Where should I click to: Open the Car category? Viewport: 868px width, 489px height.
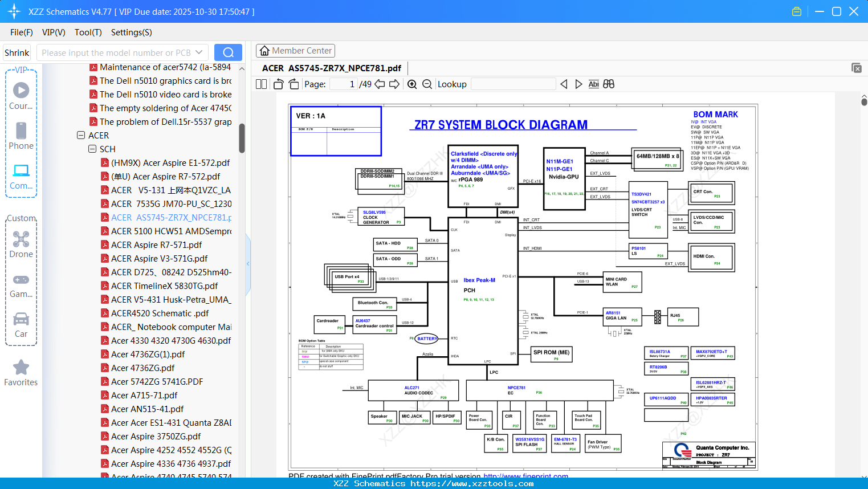click(x=21, y=325)
